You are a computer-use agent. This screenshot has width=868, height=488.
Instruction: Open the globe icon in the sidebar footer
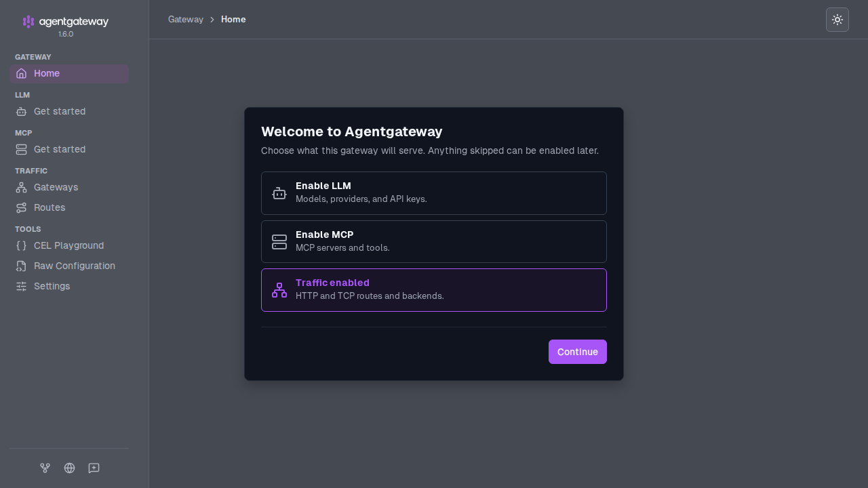click(69, 468)
